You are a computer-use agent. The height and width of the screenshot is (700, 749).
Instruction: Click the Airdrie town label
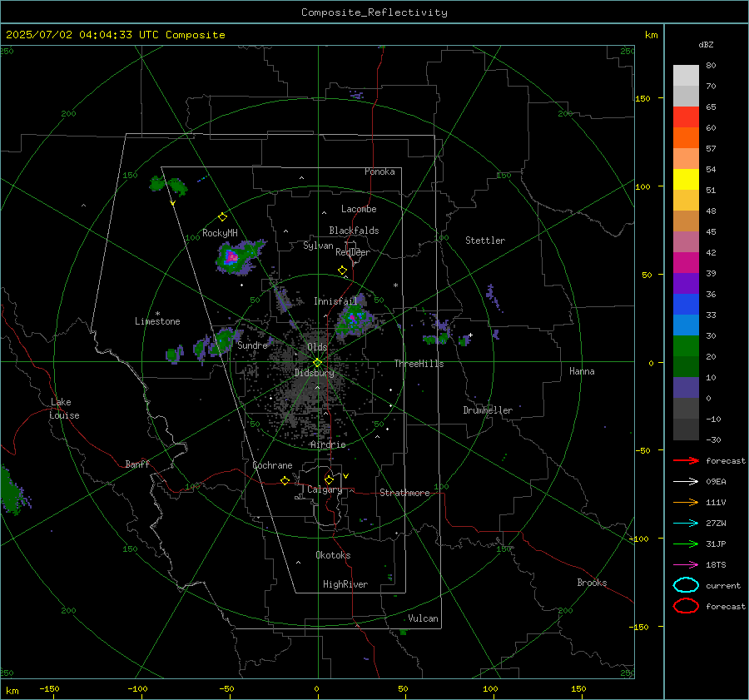coord(328,444)
